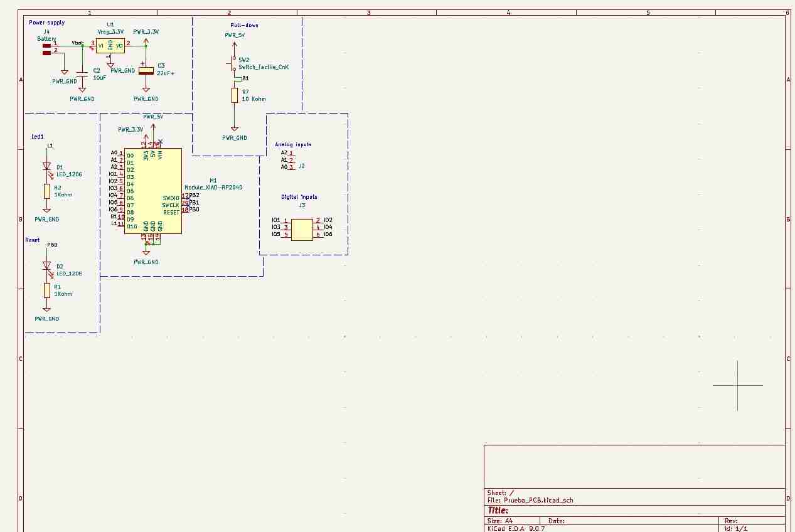The height and width of the screenshot is (532, 795).
Task: Select LED D1 in the Led1 section
Action: [x=46, y=168]
